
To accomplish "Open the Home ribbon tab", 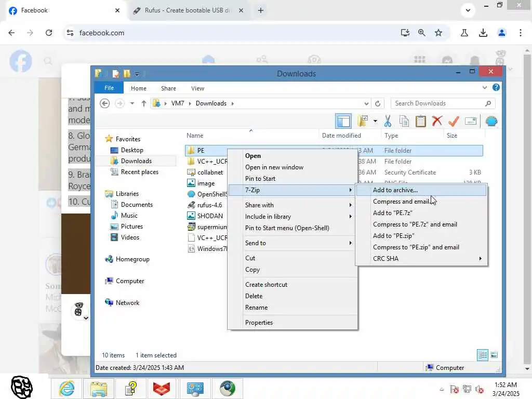I will (x=138, y=88).
